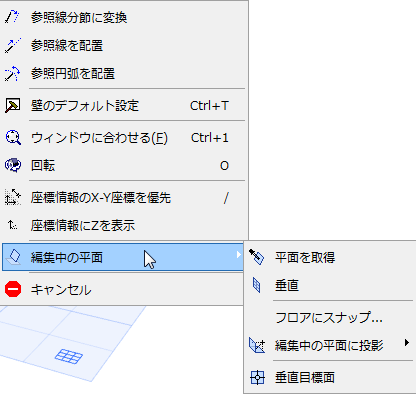Click the 参照線を配置 guide line icon
The height and width of the screenshot is (394, 416).
[x=12, y=45]
